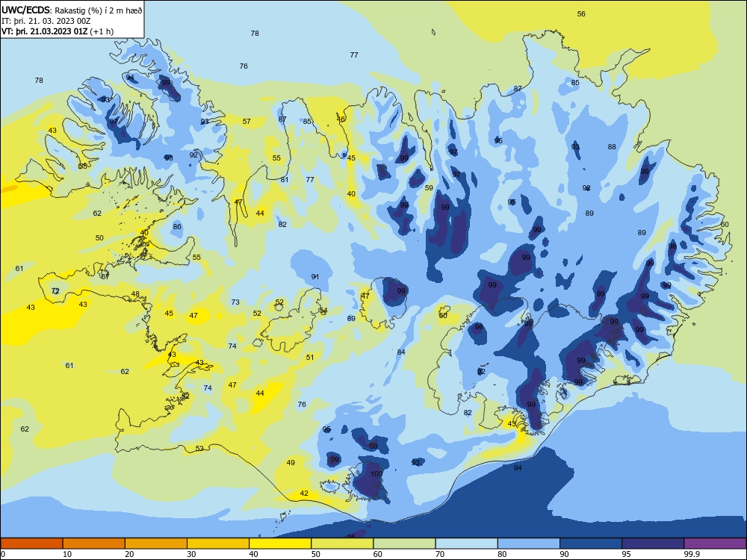The width and height of the screenshot is (747, 560).
Task: Click the 10–20 orange legend swatch
Action: tap(94, 544)
